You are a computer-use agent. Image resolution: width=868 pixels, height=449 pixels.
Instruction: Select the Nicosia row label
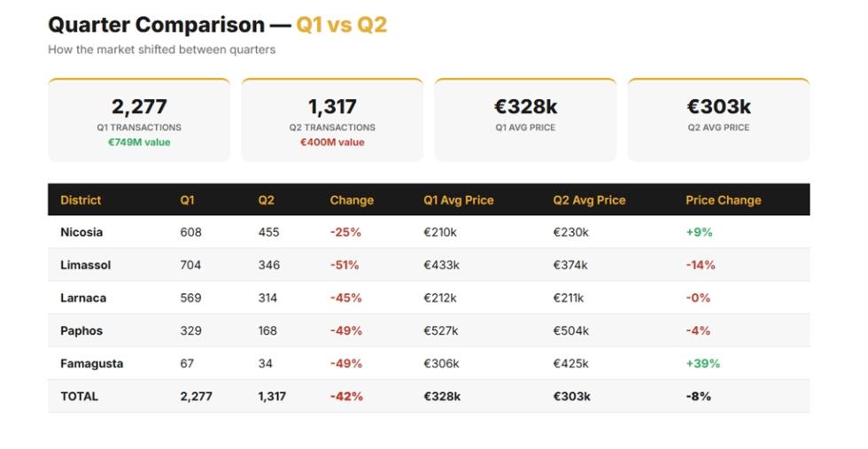coord(81,232)
